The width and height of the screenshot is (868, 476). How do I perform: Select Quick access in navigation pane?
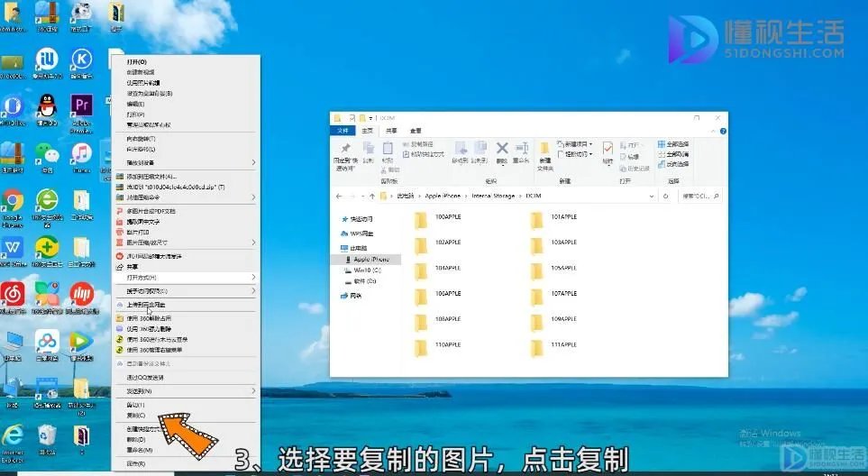click(x=357, y=219)
